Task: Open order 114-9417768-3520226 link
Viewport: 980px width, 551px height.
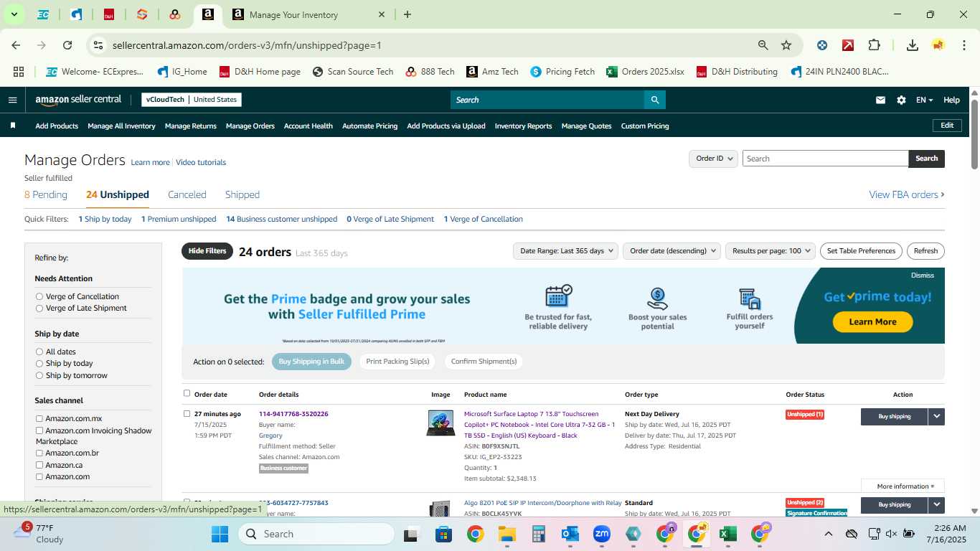Action: (x=293, y=414)
